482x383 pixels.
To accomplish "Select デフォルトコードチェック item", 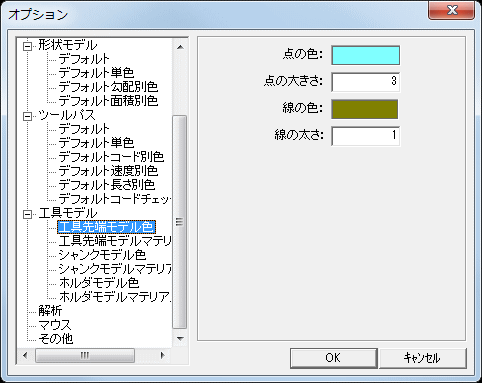I will tap(115, 199).
